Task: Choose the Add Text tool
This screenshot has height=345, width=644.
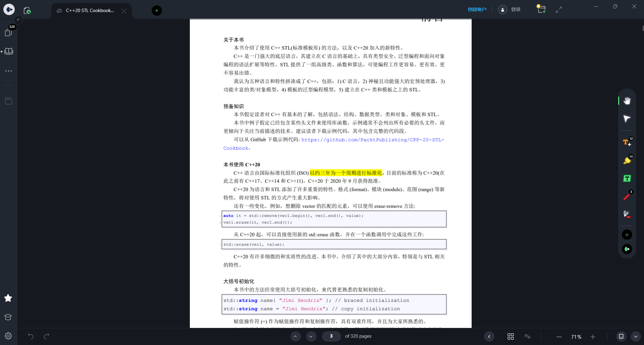Action: click(x=627, y=143)
